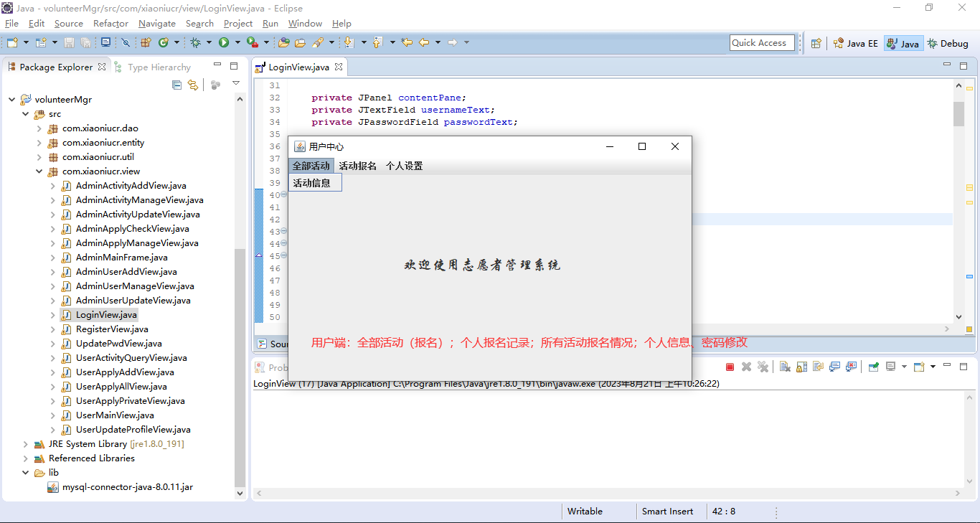Select 个人设置 menu in 用户中心 window
The image size is (980, 523).
tap(405, 166)
